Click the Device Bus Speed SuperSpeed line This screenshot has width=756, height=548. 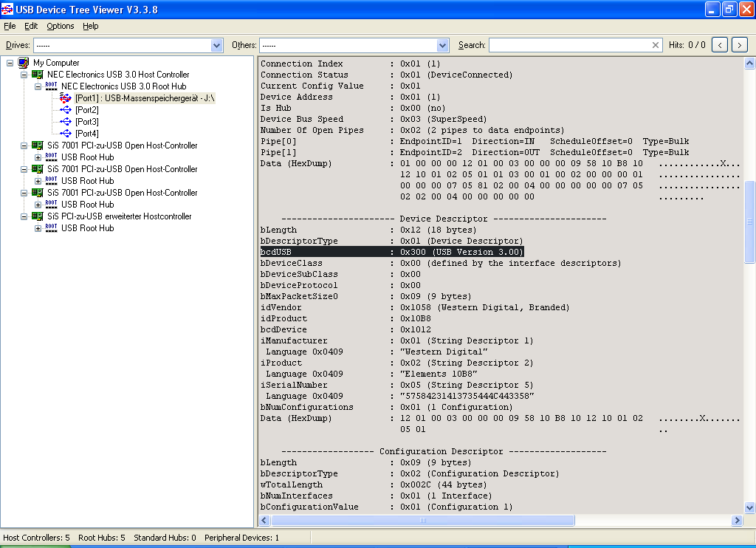pos(374,119)
